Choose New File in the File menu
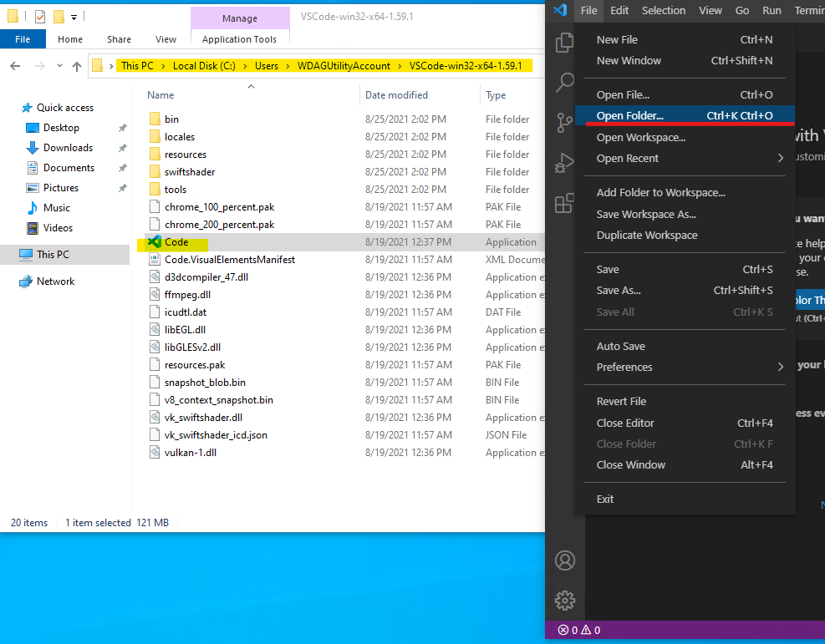This screenshot has height=644, width=825. 685,39
